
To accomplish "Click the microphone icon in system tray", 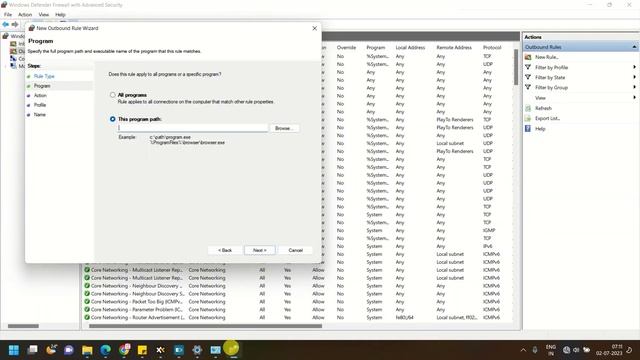I will coord(535,350).
